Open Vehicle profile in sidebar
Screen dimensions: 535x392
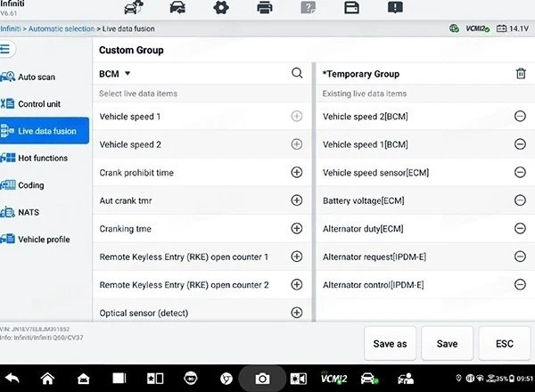point(43,239)
